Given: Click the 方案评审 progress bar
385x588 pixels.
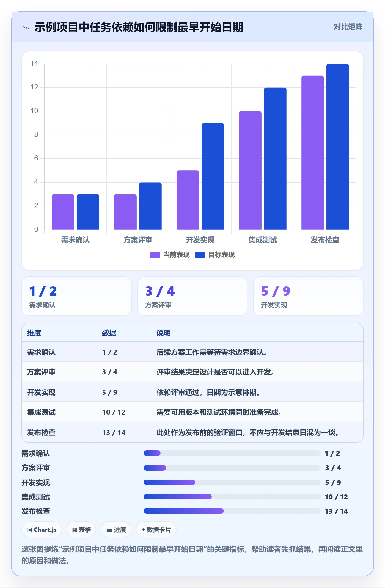Looking at the screenshot, I should click(232, 468).
